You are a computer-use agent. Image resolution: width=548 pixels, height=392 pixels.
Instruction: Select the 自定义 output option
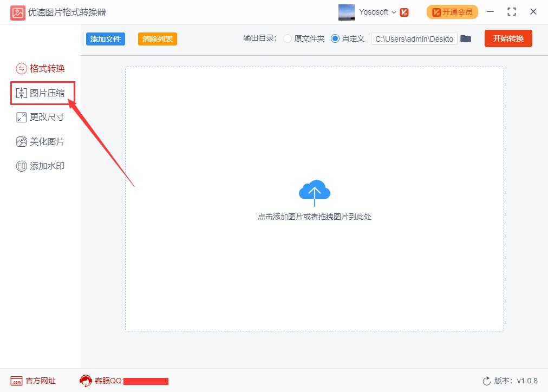click(335, 38)
